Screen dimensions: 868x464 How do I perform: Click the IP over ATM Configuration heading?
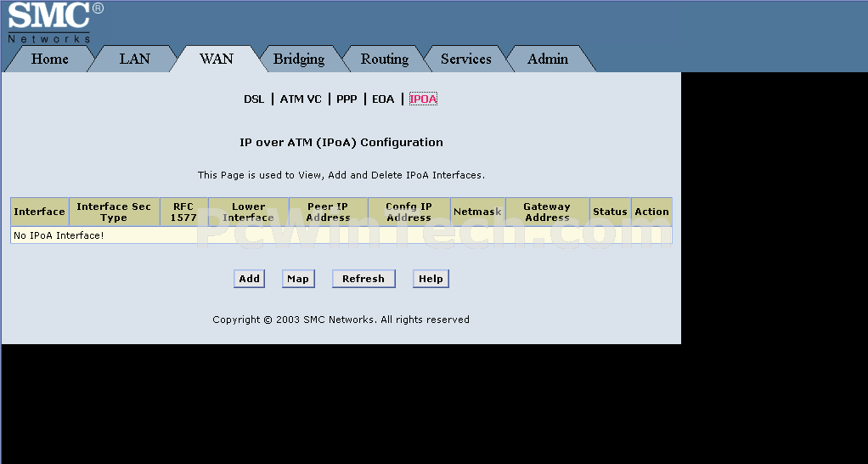[341, 142]
